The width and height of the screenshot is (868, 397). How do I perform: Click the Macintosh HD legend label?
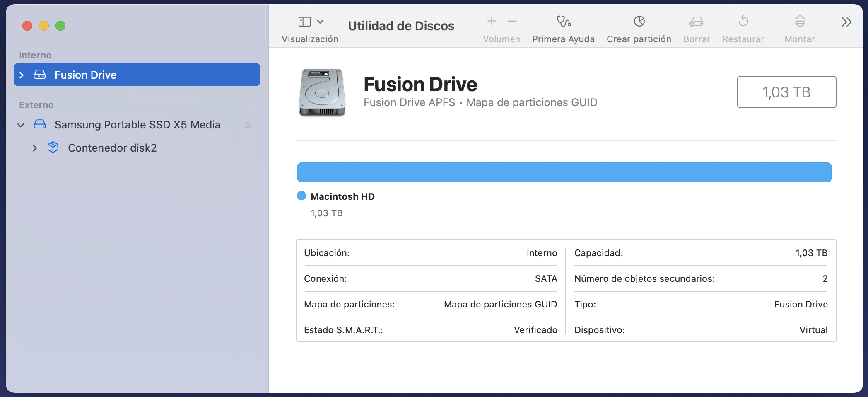coord(342,196)
